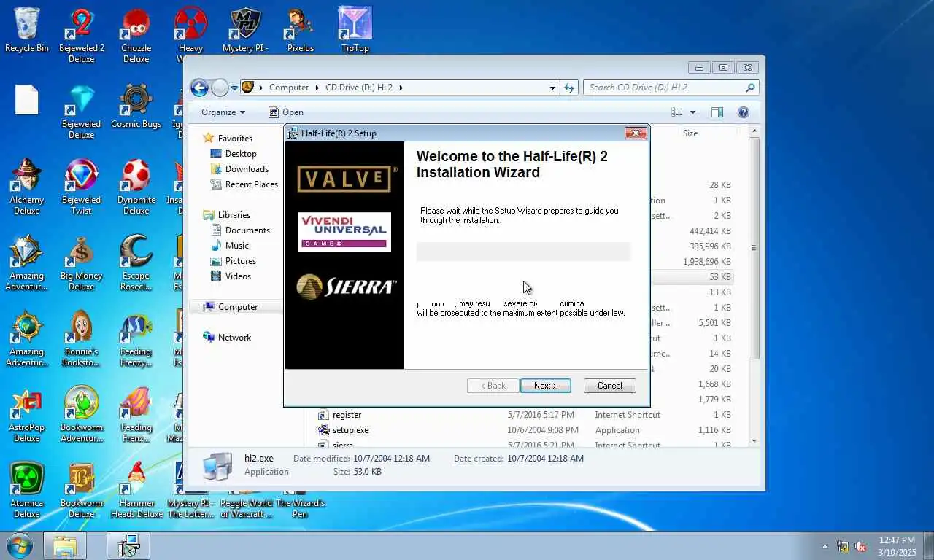Select Desktop under Favorites
This screenshot has width=934, height=560.
tap(240, 153)
